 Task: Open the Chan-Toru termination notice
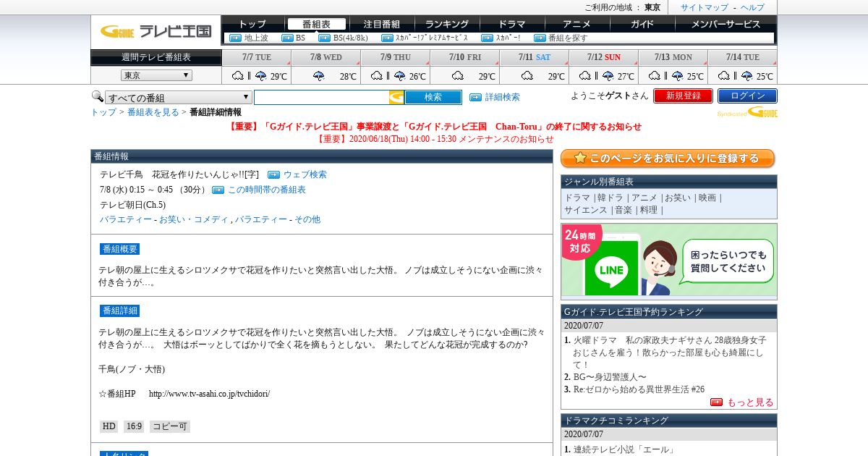click(x=435, y=127)
